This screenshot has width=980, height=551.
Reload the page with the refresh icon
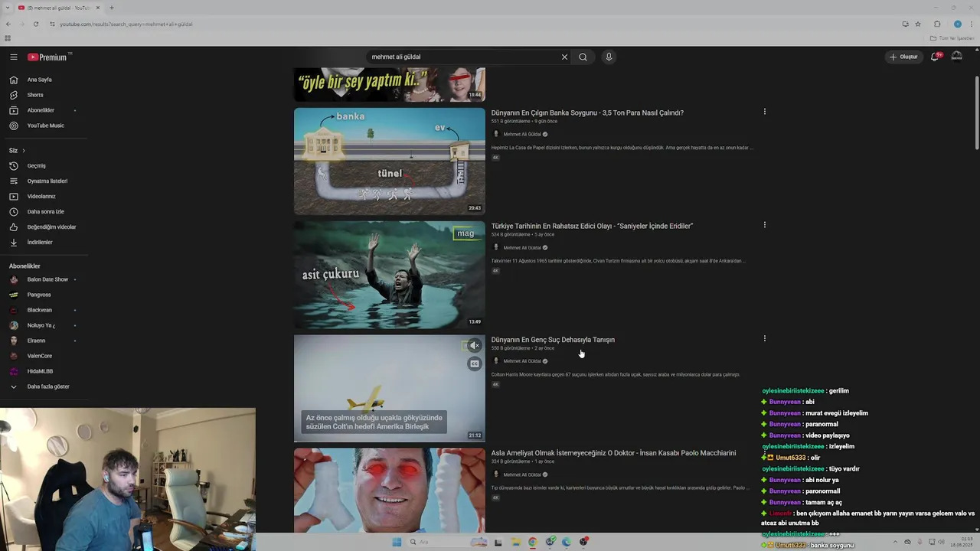(35, 24)
